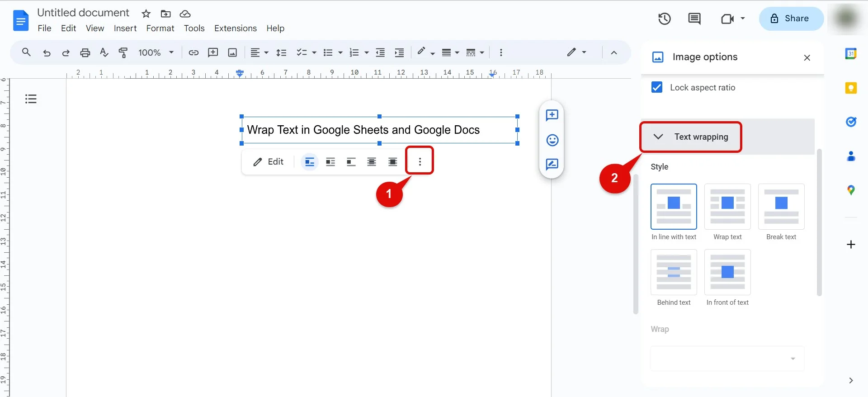Toggle behind text on image toolbar
Image resolution: width=868 pixels, height=397 pixels.
(x=372, y=162)
